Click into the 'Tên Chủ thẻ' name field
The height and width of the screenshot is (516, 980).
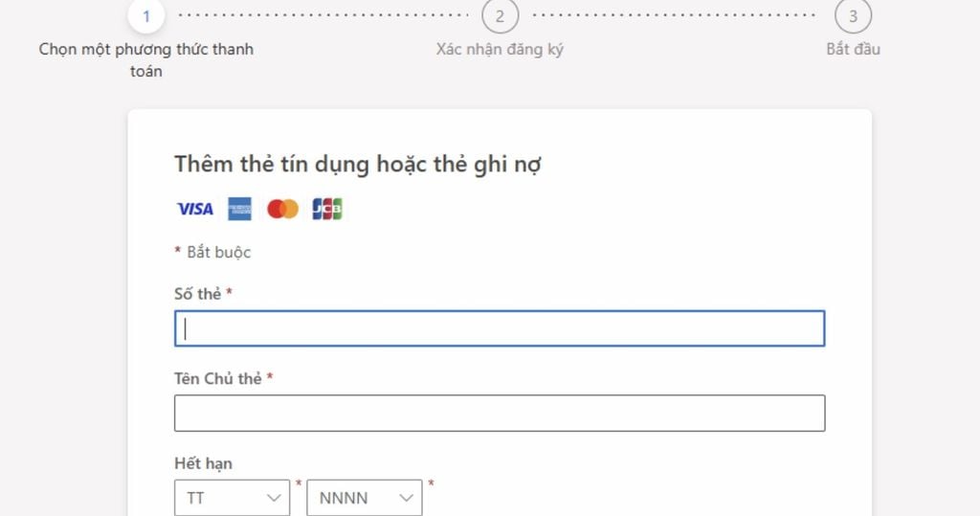[x=500, y=413]
